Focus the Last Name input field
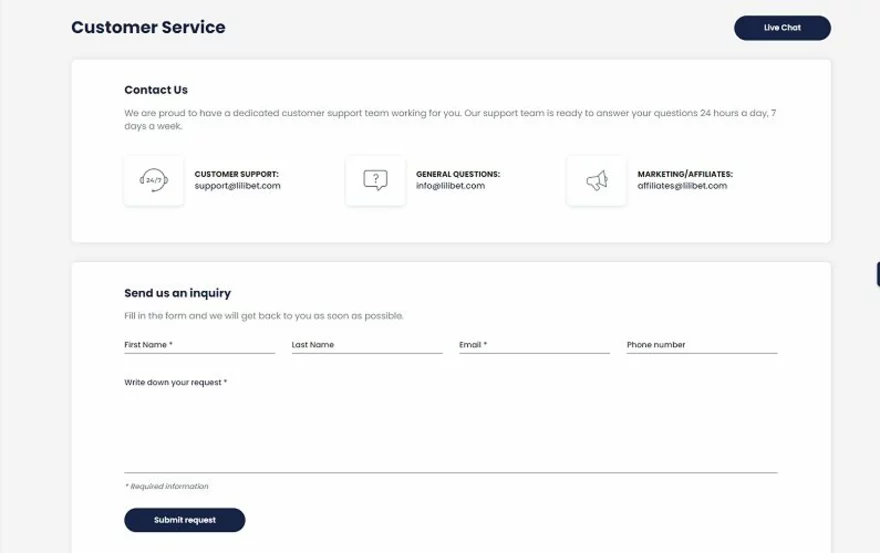 click(x=366, y=345)
